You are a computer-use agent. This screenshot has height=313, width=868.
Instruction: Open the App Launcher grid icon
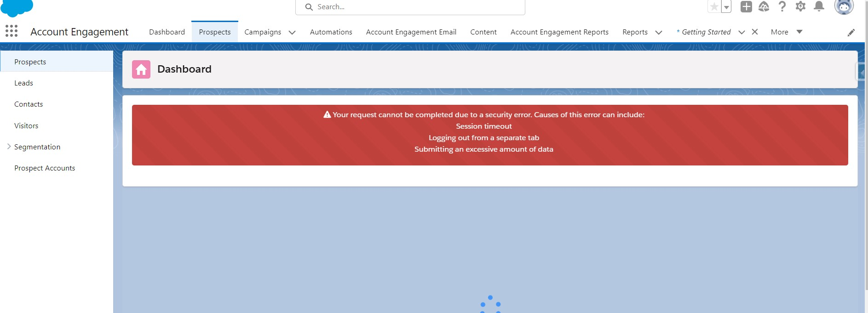point(11,31)
